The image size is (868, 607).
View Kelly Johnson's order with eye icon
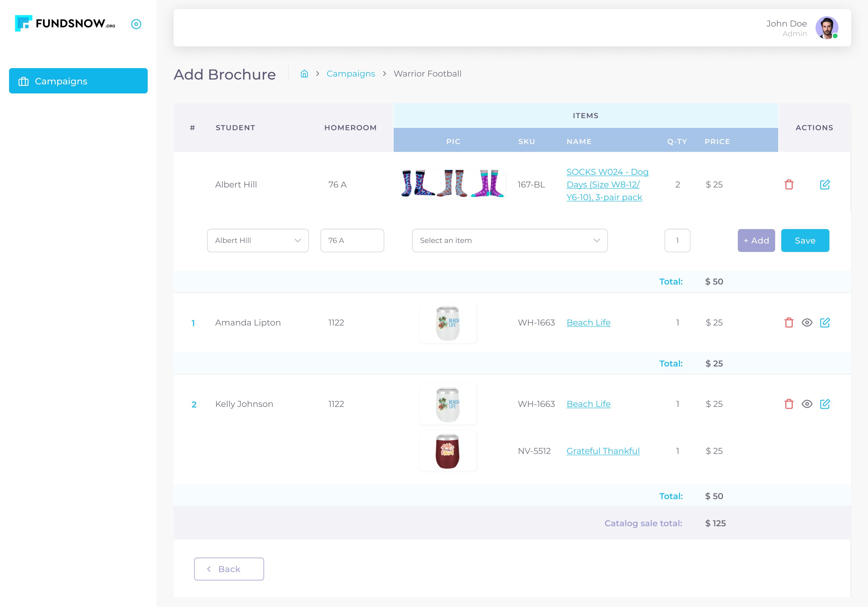(807, 404)
